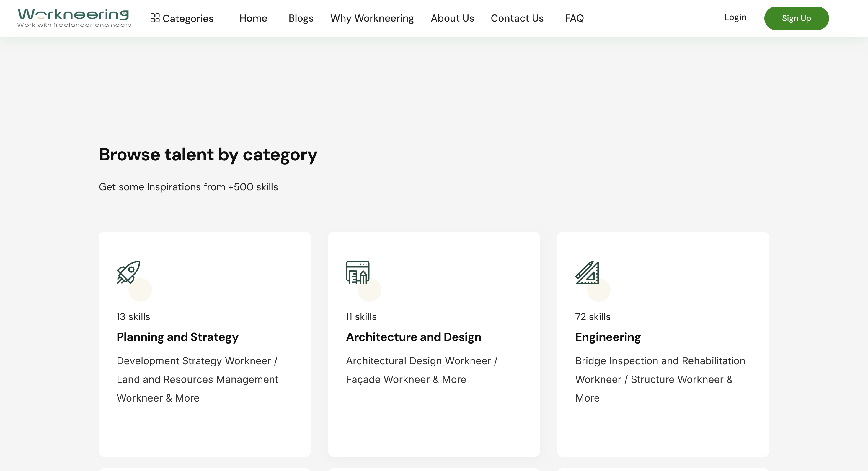Click the blueprint icon on Architecture card
The image size is (868, 471).
click(358, 272)
